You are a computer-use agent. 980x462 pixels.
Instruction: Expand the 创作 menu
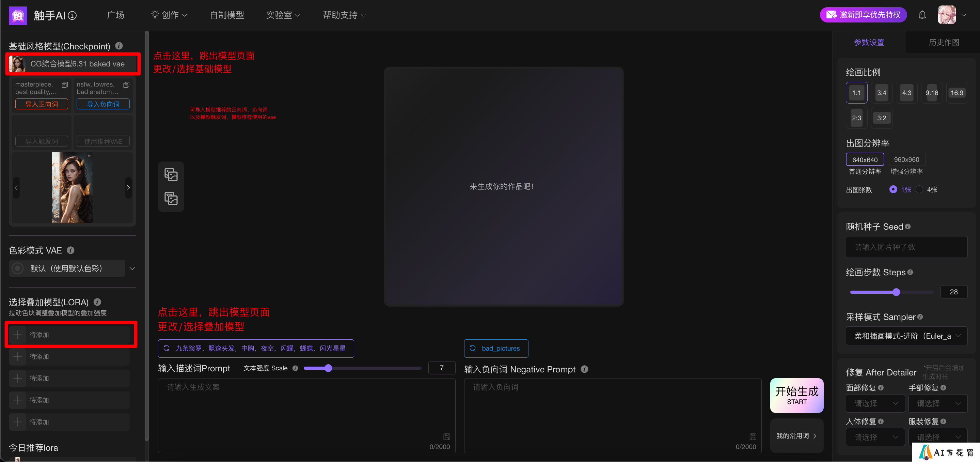click(169, 15)
